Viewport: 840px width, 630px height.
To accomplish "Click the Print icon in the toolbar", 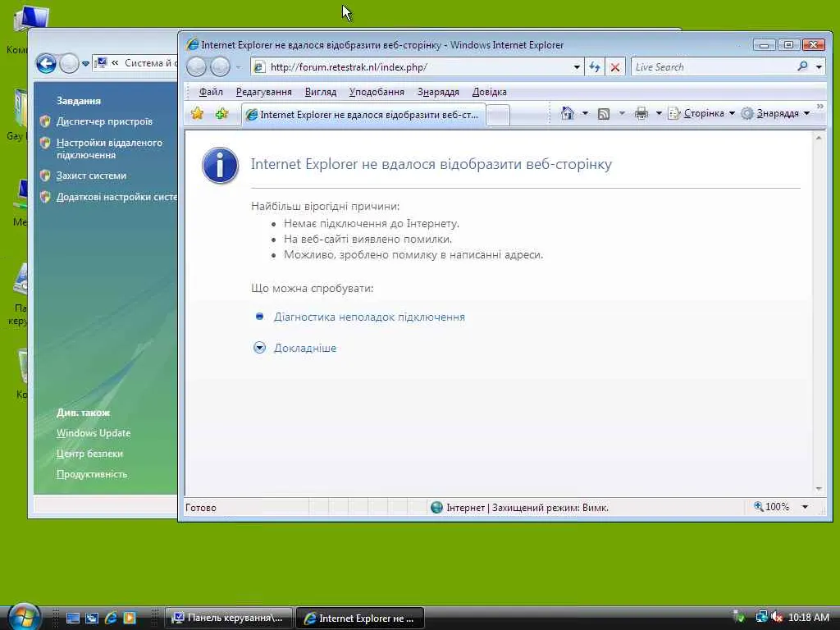I will click(x=641, y=113).
